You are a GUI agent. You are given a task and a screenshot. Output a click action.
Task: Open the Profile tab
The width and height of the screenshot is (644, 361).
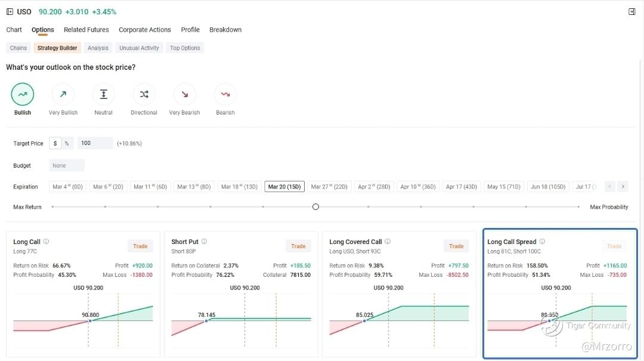(190, 30)
